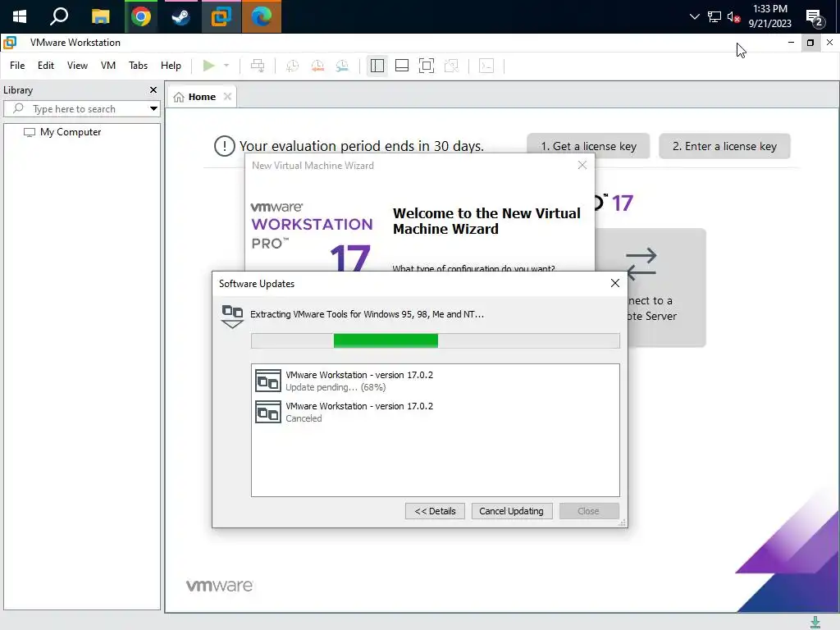Expand the power options dropdown arrow

pos(226,66)
